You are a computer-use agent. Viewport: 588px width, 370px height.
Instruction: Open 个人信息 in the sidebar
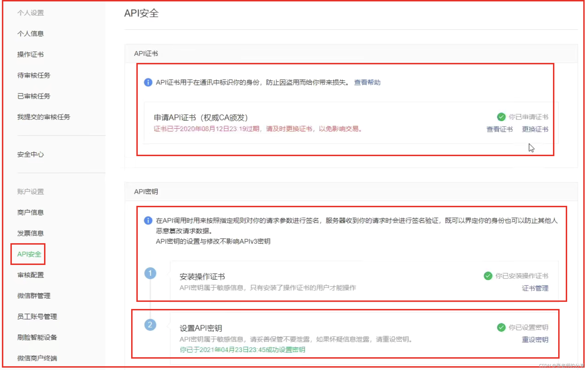click(31, 34)
